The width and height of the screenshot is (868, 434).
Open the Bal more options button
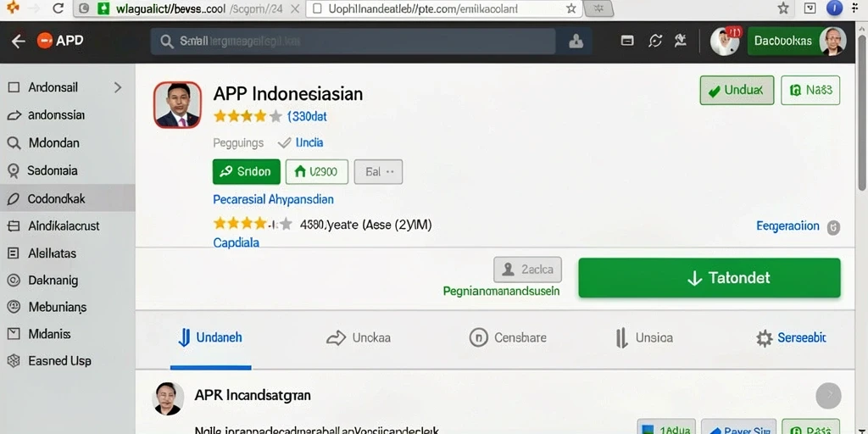pyautogui.click(x=378, y=171)
